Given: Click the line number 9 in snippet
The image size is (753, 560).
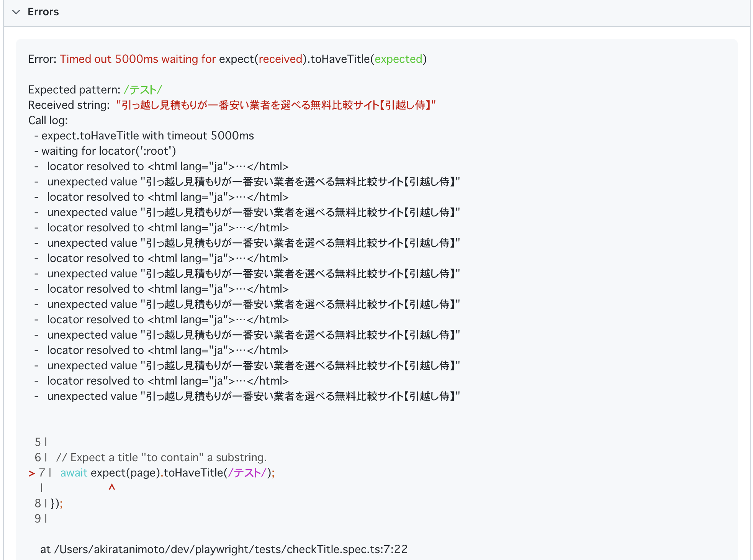Looking at the screenshot, I should (x=38, y=519).
